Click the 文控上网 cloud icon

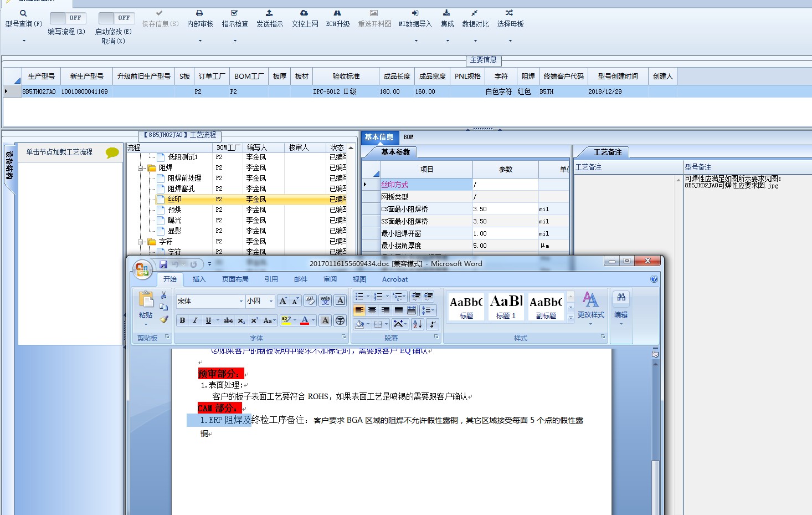pyautogui.click(x=304, y=13)
